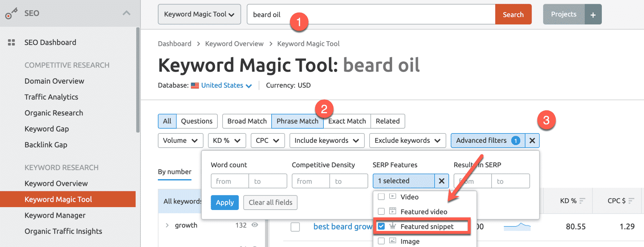
Task: Click the orange Search button
Action: pyautogui.click(x=513, y=14)
